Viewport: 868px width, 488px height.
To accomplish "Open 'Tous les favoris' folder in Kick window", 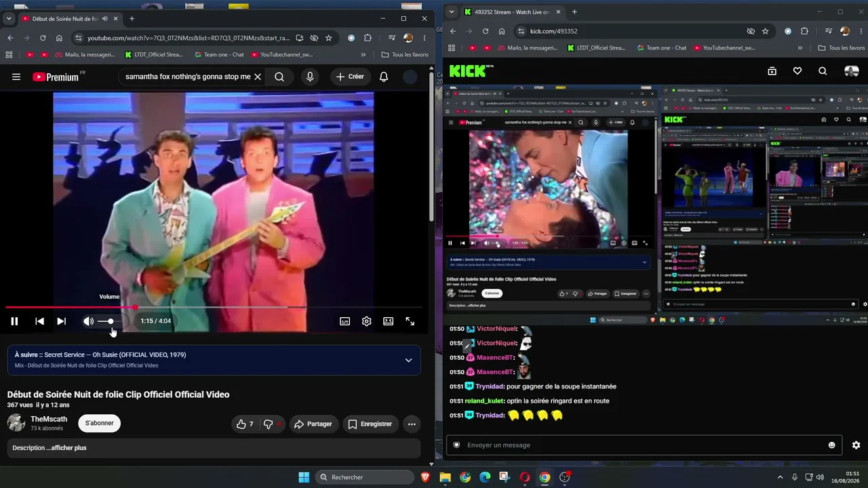I will (842, 48).
